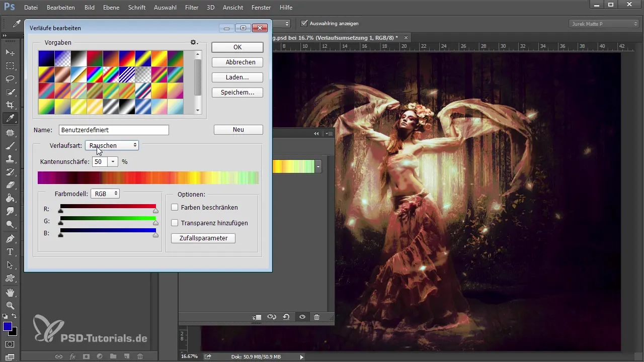The height and width of the screenshot is (362, 644).
Task: Open the Filter menu
Action: (x=191, y=8)
